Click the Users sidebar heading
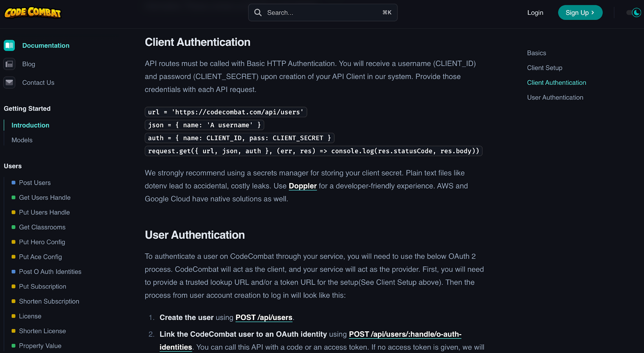 click(12, 166)
